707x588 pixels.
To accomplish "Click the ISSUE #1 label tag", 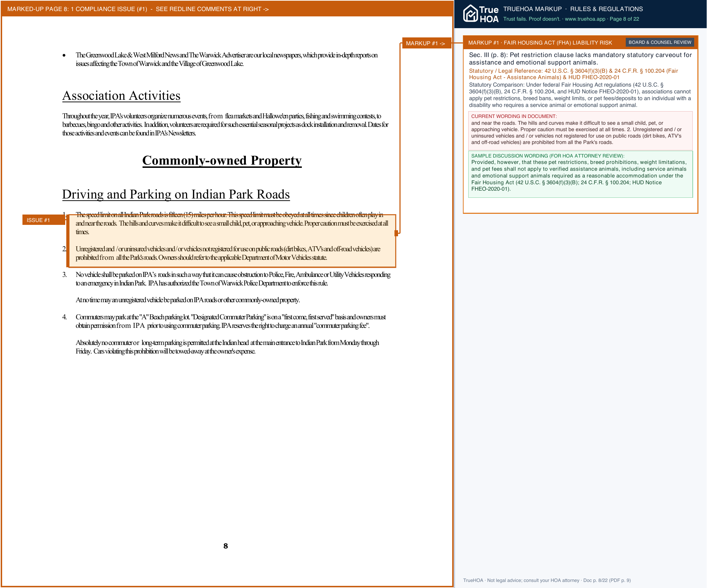I will click(x=43, y=220).
